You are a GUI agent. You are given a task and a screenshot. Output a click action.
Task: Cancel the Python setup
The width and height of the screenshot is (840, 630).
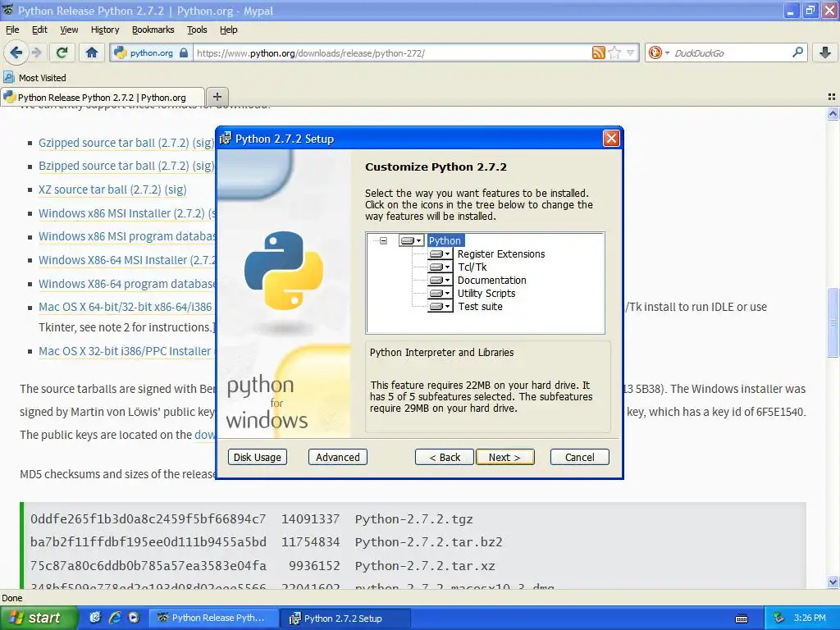click(x=580, y=457)
